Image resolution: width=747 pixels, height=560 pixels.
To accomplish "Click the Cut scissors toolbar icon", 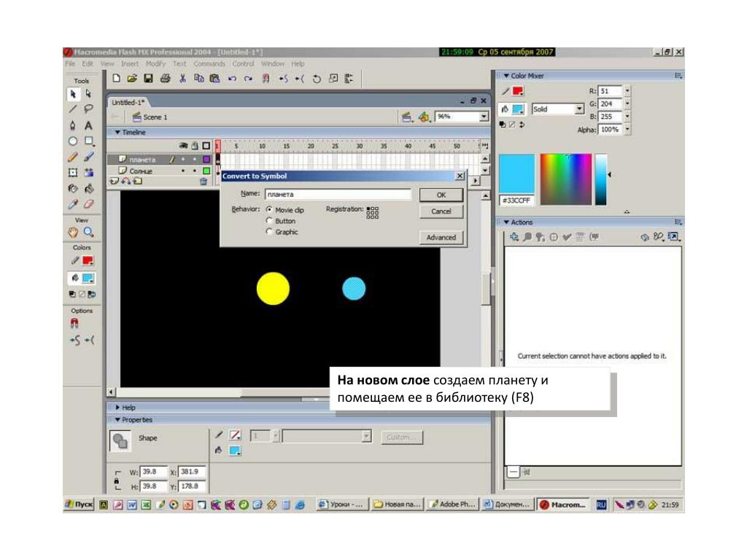I will [x=182, y=79].
